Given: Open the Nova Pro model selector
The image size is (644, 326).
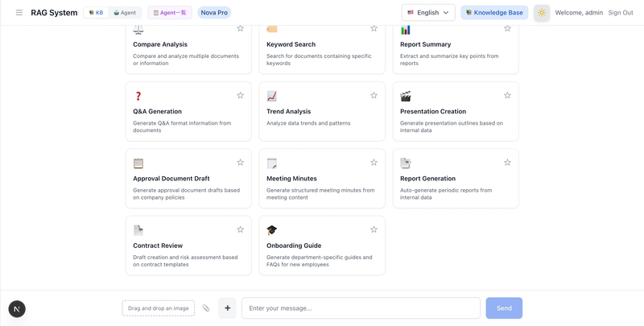Looking at the screenshot, I should pyautogui.click(x=214, y=13).
